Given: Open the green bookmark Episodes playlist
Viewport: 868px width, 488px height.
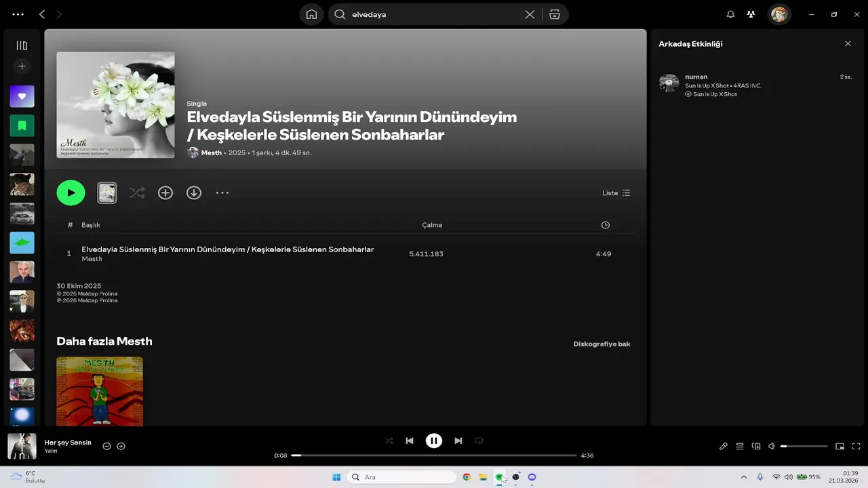Looking at the screenshot, I should 22,125.
